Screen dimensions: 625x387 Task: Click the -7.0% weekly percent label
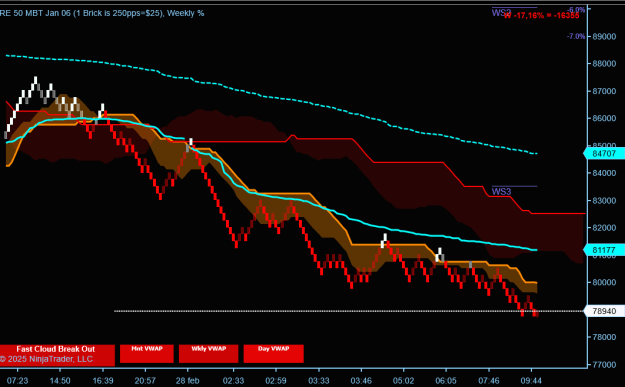tap(576, 36)
